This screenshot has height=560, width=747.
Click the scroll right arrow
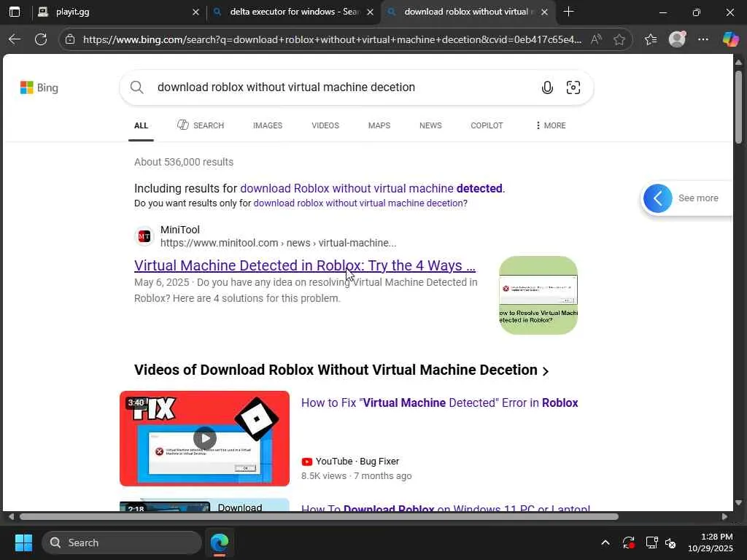pos(724,517)
